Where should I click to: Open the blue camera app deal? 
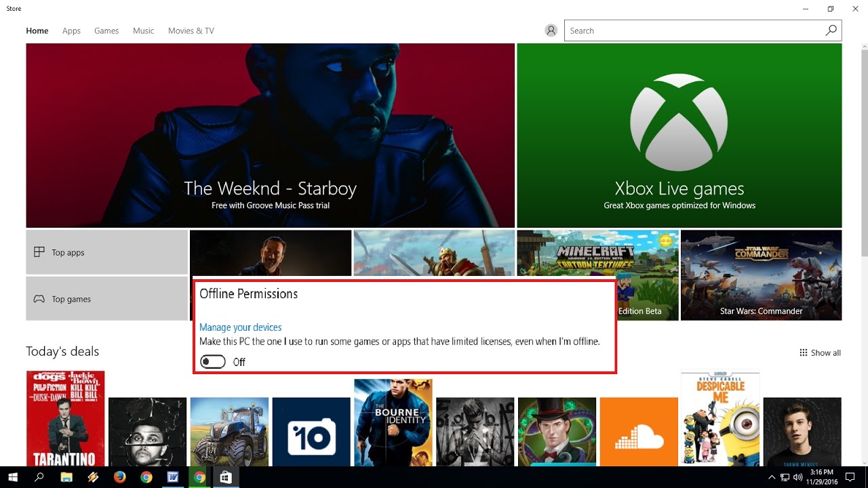[x=311, y=432]
